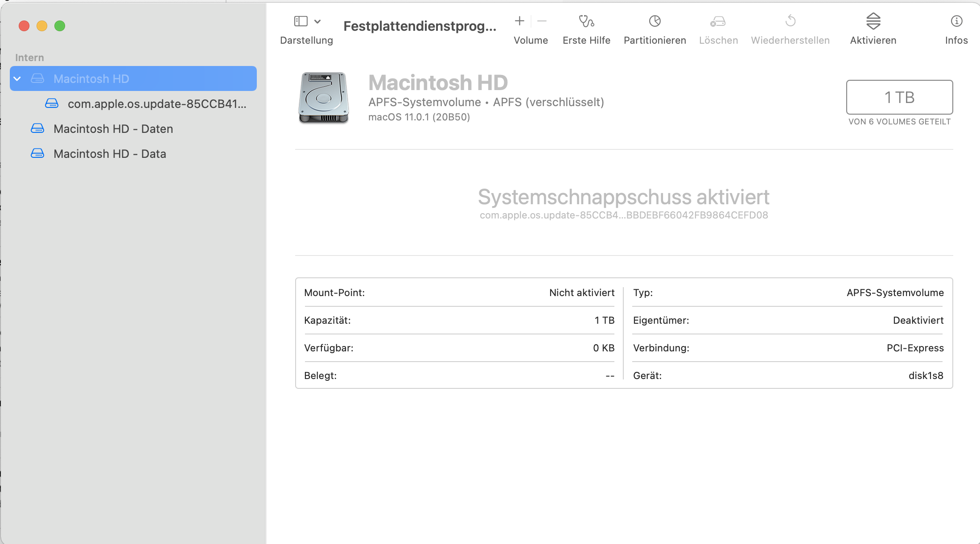Viewport: 980px width, 544px height.
Task: Click the large hard drive image
Action: click(x=323, y=98)
